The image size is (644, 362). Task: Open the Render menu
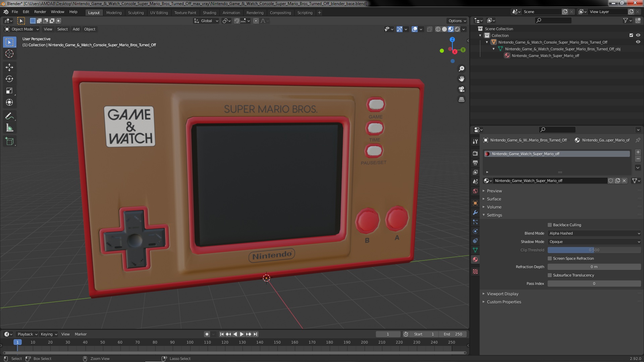pyautogui.click(x=40, y=12)
